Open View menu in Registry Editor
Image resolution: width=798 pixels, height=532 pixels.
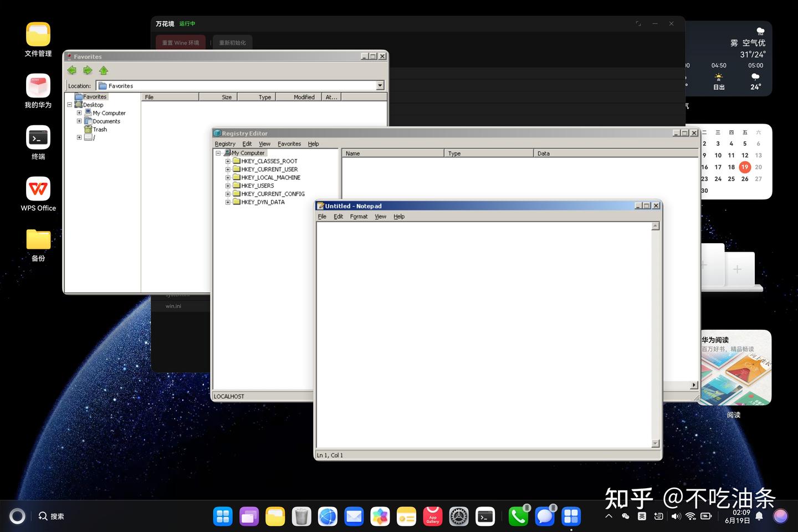265,144
